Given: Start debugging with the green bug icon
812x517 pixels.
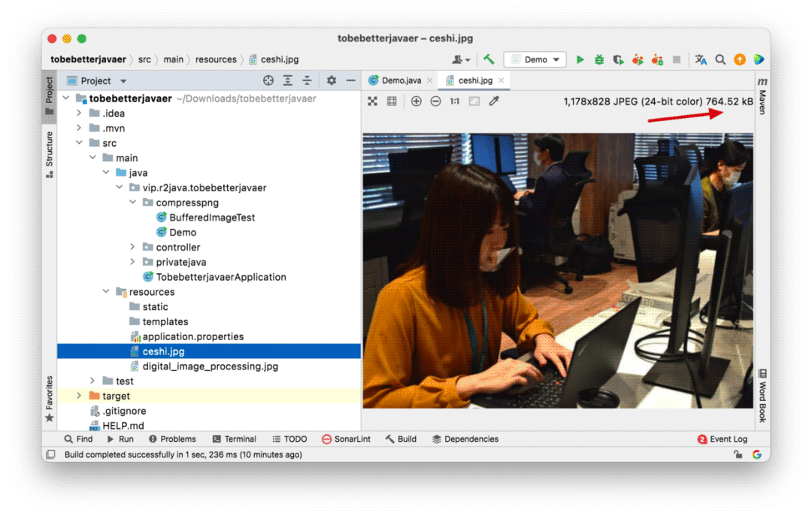Looking at the screenshot, I should [599, 59].
